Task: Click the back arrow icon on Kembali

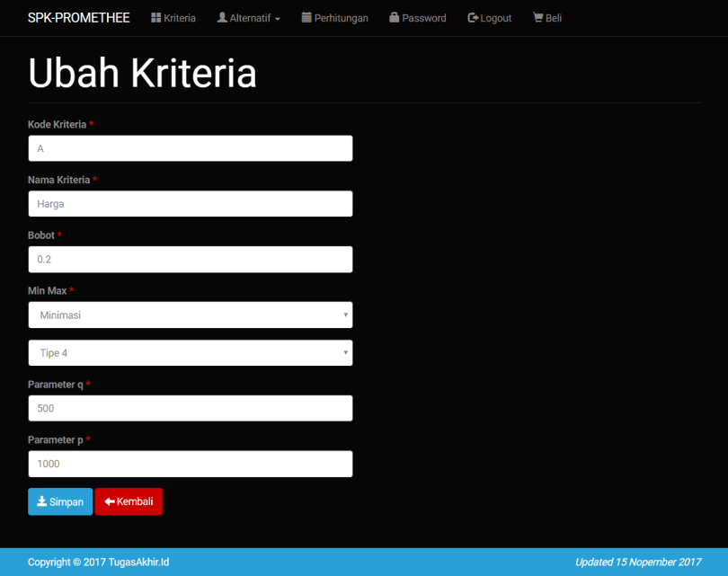Action: click(109, 501)
